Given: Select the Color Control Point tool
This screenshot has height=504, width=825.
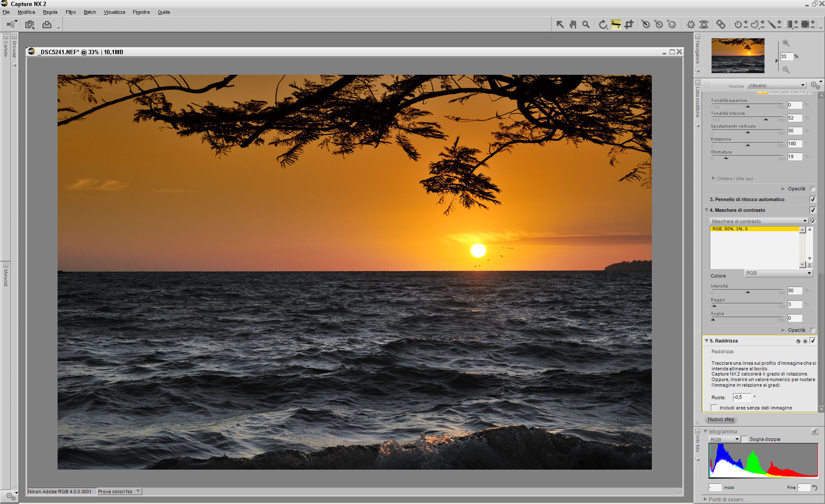Looking at the screenshot, I should point(691,24).
